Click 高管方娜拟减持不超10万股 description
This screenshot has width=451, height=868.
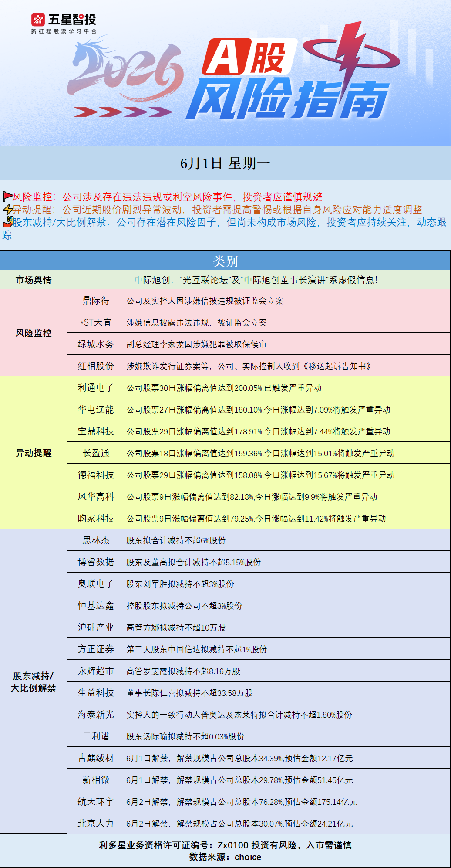(x=176, y=627)
